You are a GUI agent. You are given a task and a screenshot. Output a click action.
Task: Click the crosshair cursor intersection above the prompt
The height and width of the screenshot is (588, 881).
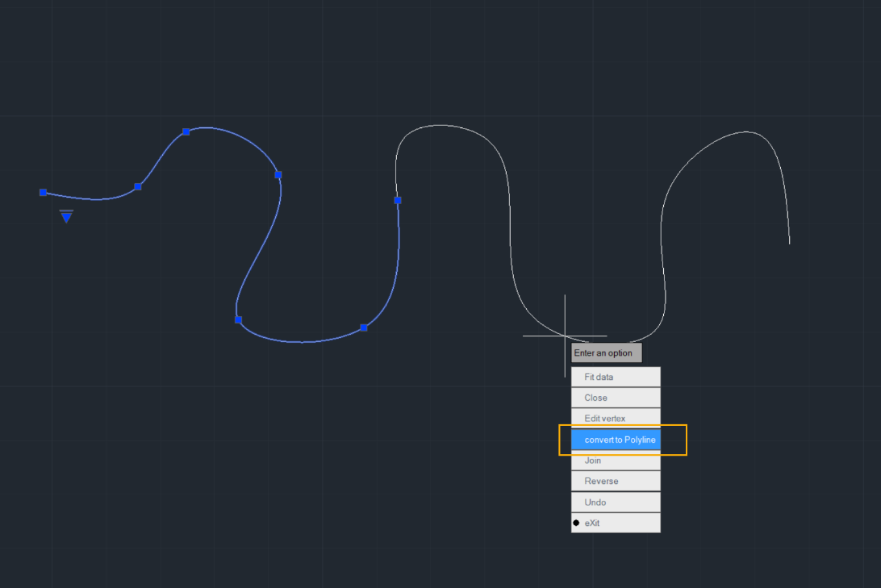point(565,336)
